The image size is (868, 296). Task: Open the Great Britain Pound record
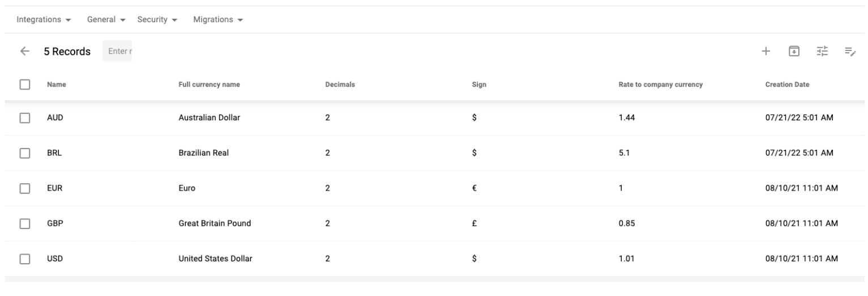click(215, 223)
